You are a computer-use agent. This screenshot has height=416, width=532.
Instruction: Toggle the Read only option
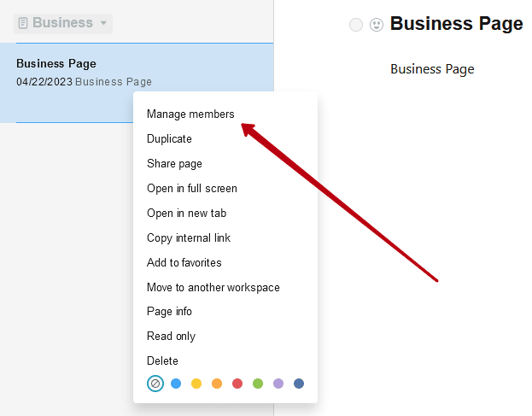point(171,337)
